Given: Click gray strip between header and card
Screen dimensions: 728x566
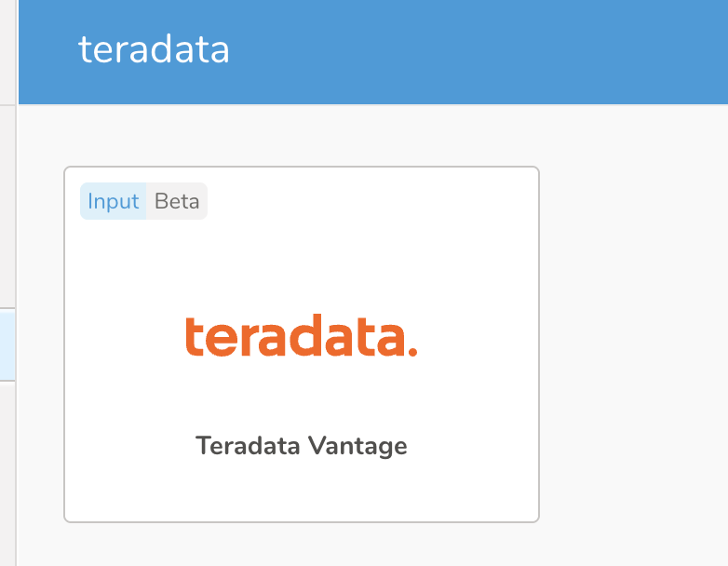Looking at the screenshot, I should point(301,136).
